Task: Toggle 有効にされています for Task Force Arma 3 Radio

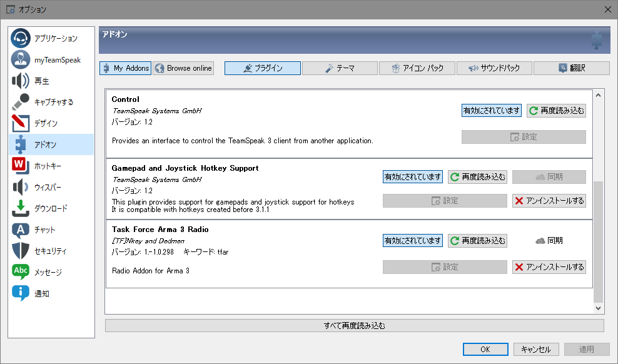Action: pos(413,241)
